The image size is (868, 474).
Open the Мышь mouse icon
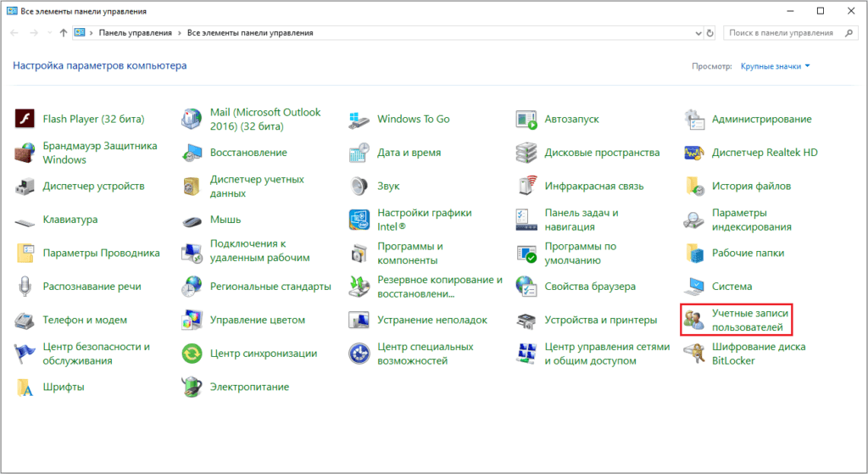(x=192, y=221)
